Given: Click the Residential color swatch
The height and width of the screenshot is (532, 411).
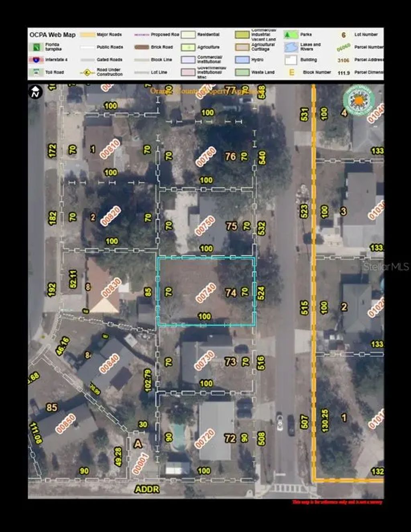Looking at the screenshot, I should coord(188,35).
